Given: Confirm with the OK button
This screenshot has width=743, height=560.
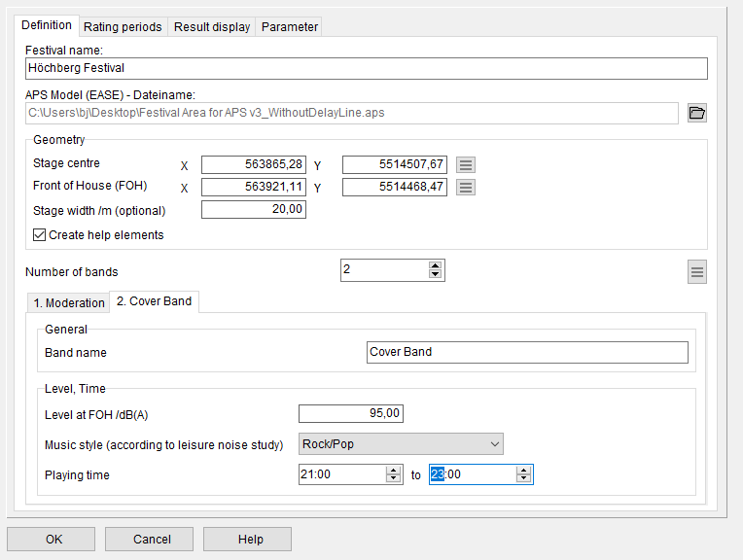Looking at the screenshot, I should point(51,540).
